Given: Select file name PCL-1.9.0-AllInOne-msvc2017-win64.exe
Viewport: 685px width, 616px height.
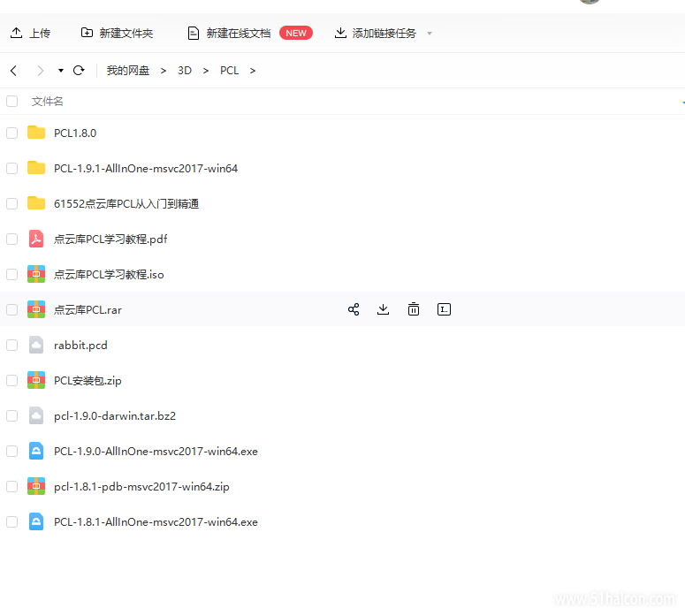Looking at the screenshot, I should (x=156, y=452).
